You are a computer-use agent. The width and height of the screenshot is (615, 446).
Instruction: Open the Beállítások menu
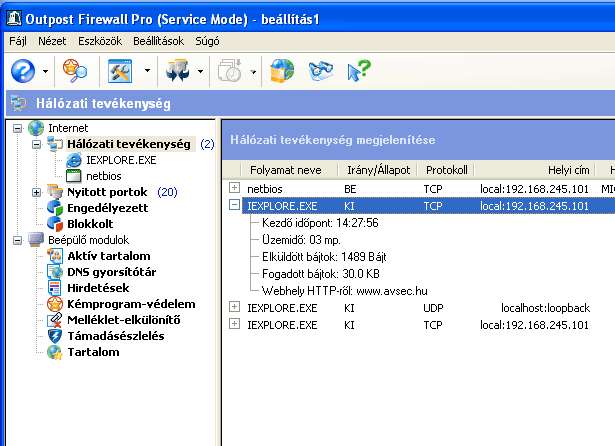coord(158,41)
